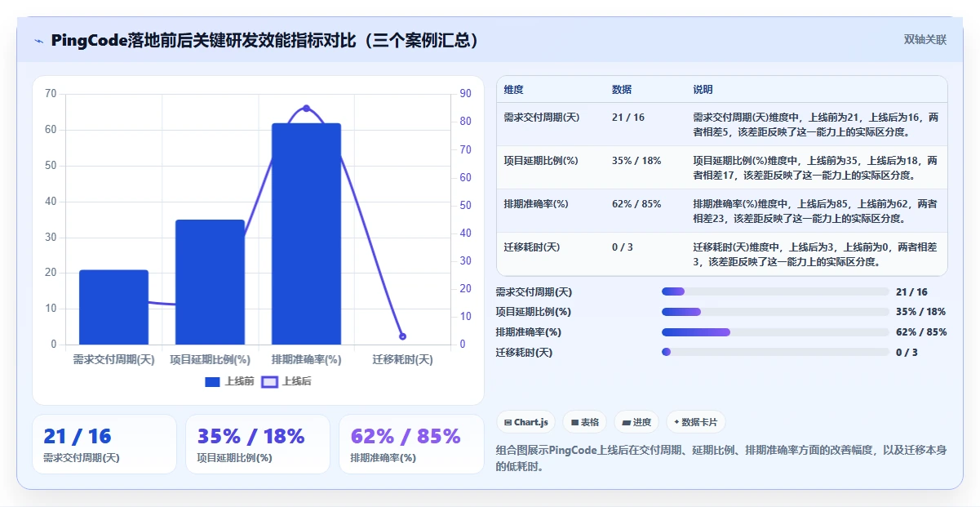Click the 数据卡片 tag chip
The image size is (980, 507).
696,422
